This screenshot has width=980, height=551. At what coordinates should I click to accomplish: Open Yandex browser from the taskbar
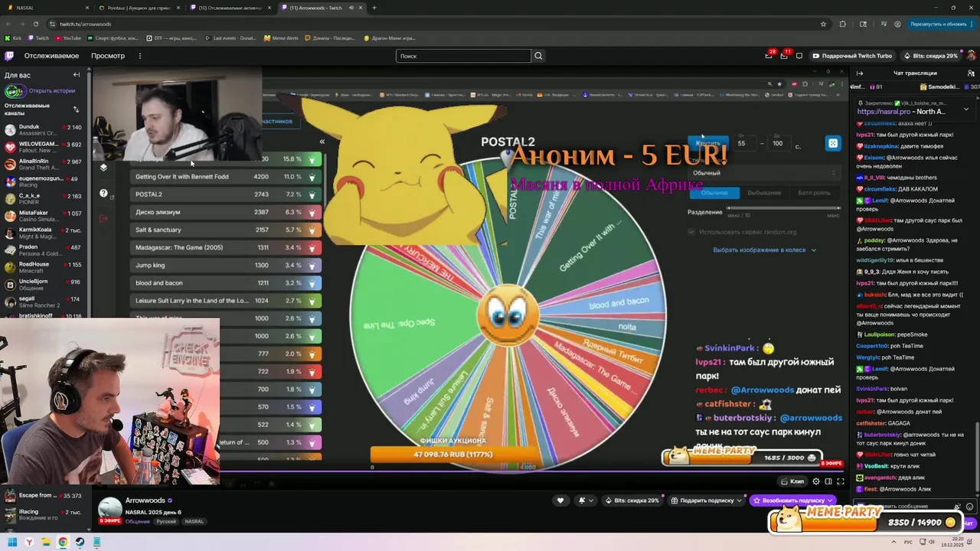[x=29, y=542]
